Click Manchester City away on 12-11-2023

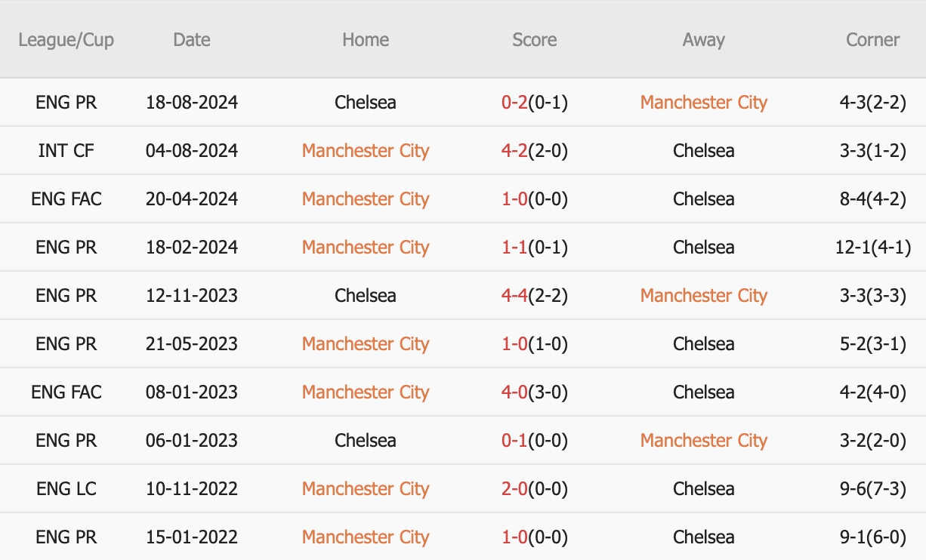[x=704, y=295]
